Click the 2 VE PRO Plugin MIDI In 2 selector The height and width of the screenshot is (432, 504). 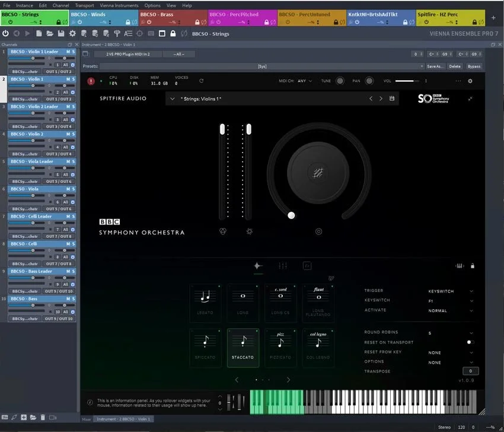[x=128, y=54]
